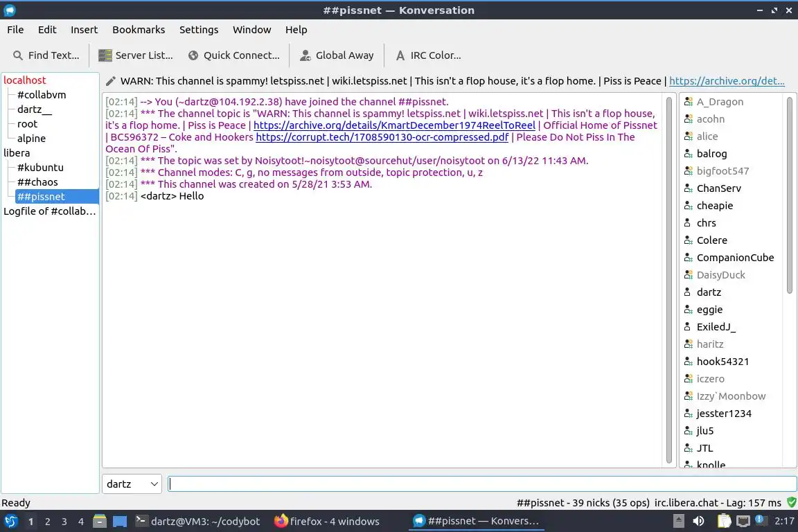
Task: Open the Settings menu
Action: click(199, 30)
